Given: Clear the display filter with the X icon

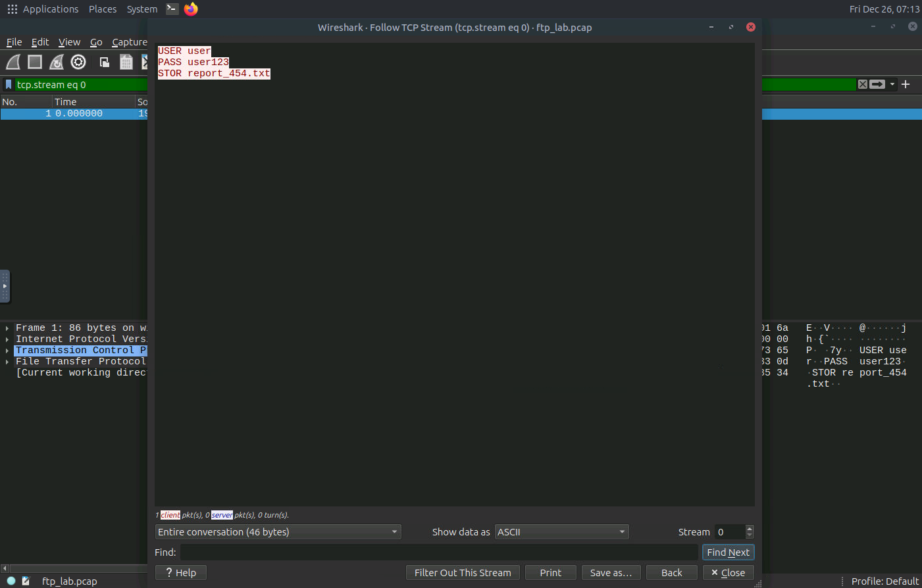Looking at the screenshot, I should pos(862,84).
